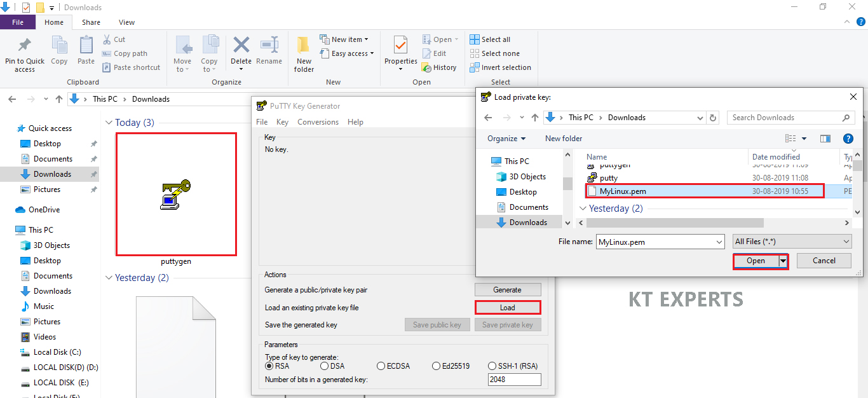Click Copy path in the Clipboard group
This screenshot has width=868, height=398.
(x=125, y=53)
